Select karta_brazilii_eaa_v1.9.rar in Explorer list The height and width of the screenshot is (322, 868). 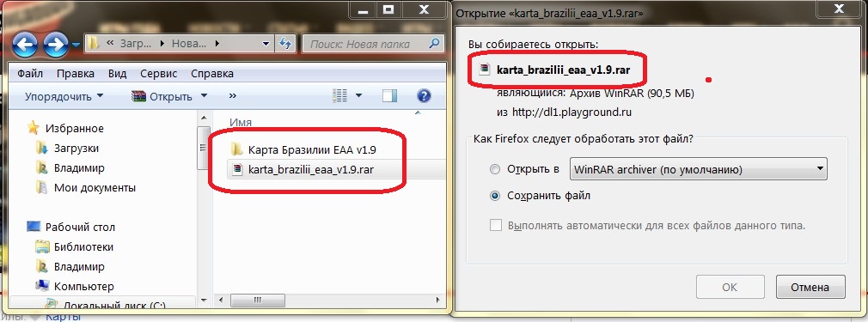click(310, 170)
